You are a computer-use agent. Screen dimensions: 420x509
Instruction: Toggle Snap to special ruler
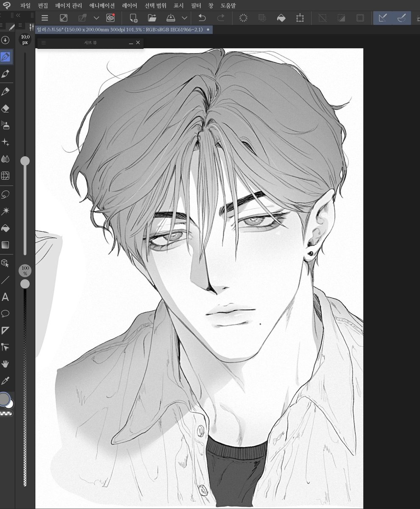(x=401, y=18)
